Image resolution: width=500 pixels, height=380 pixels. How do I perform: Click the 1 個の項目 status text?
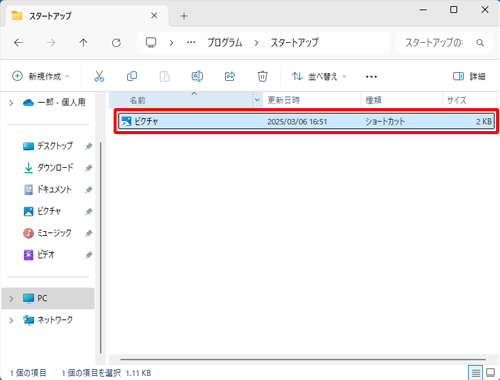coord(28,373)
